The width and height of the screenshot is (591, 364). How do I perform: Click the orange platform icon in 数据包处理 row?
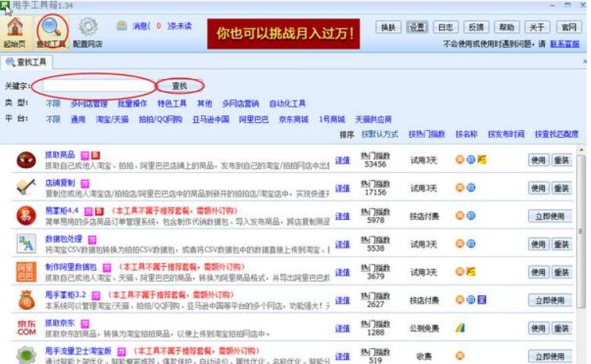pos(459,243)
